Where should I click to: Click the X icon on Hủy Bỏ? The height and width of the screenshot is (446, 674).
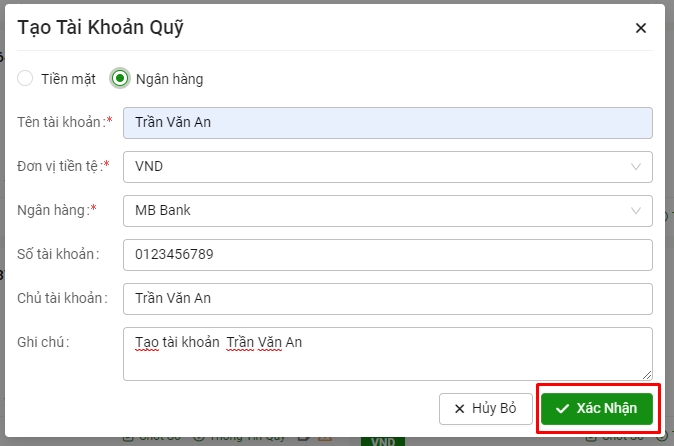pos(460,409)
